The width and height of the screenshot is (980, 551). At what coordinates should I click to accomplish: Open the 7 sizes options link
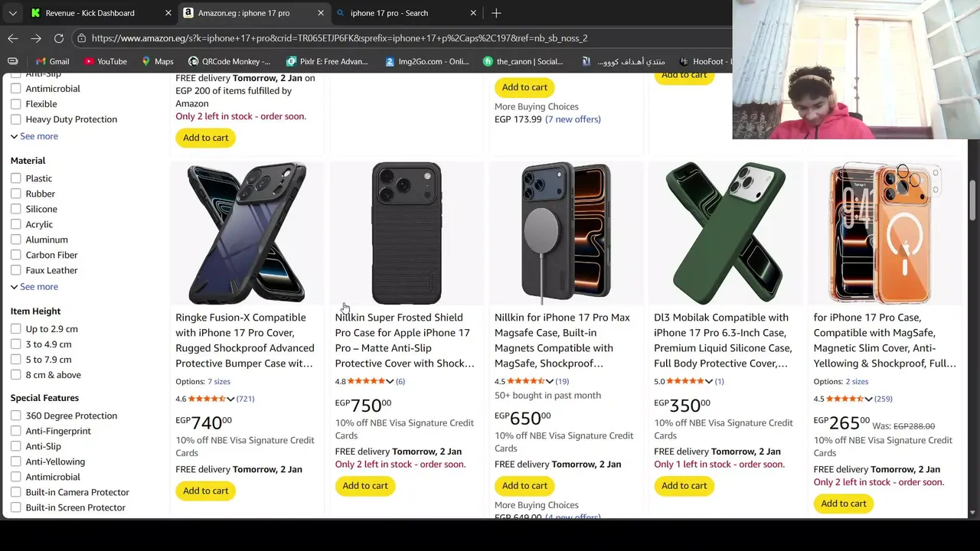219,382
